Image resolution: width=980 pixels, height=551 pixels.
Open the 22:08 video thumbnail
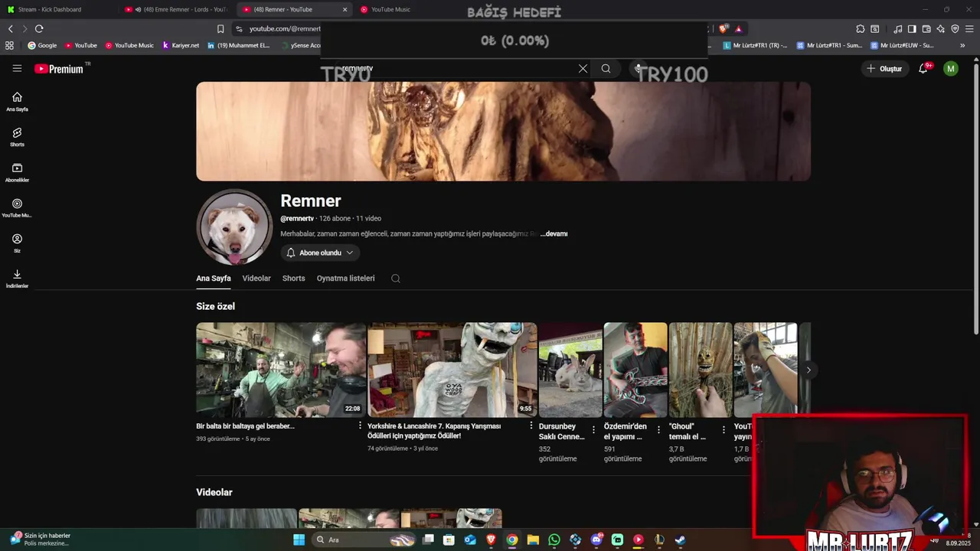(x=280, y=370)
